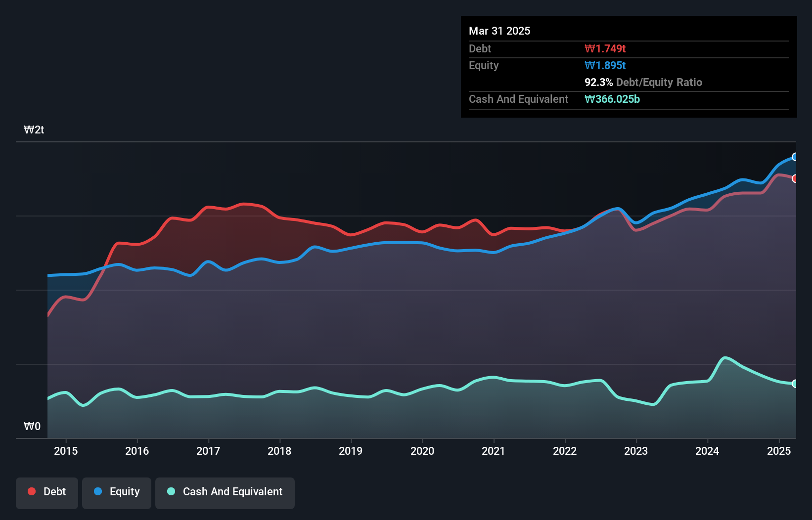This screenshot has width=812, height=520.
Task: Select the teal Cash endpoint marker
Action: tap(795, 384)
